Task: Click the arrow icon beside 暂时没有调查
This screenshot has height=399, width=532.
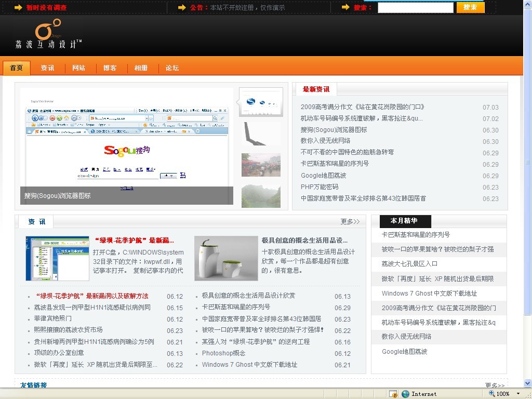Action: pyautogui.click(x=18, y=7)
